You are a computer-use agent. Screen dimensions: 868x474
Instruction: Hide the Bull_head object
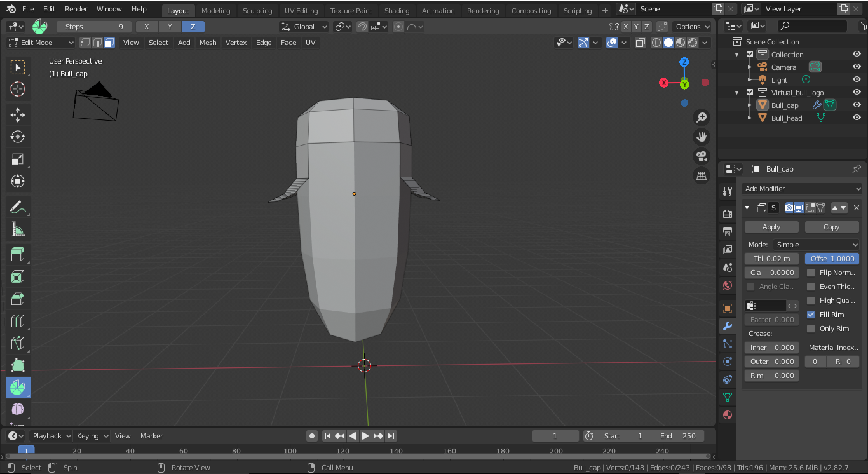point(857,118)
